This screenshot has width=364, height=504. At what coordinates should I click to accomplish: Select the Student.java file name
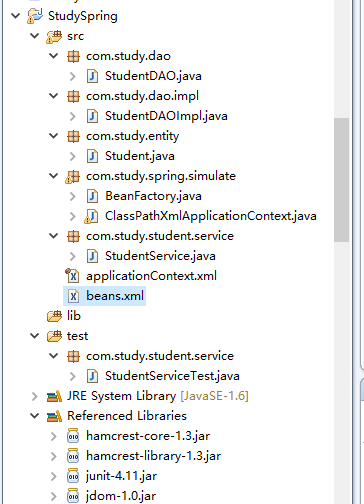[140, 156]
